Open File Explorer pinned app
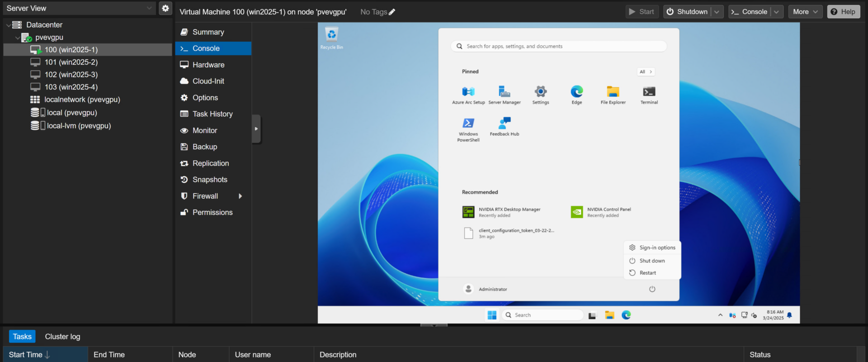The width and height of the screenshot is (868, 362). tap(613, 95)
